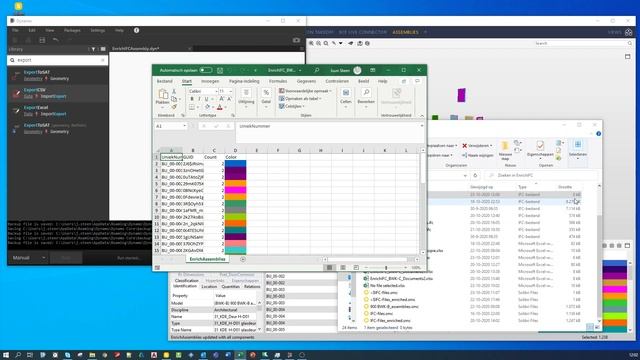Click the Plakken paste icon
The height and width of the screenshot is (360, 640).
[x=162, y=95]
